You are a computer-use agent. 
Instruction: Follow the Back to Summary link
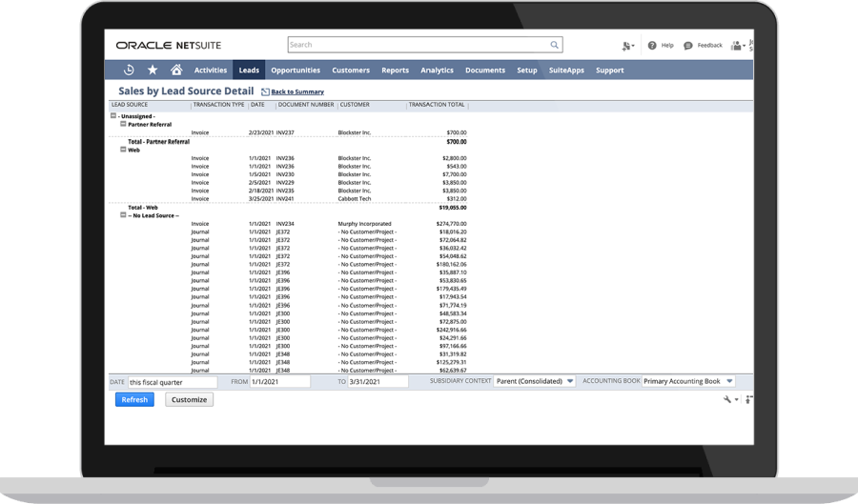(x=297, y=91)
